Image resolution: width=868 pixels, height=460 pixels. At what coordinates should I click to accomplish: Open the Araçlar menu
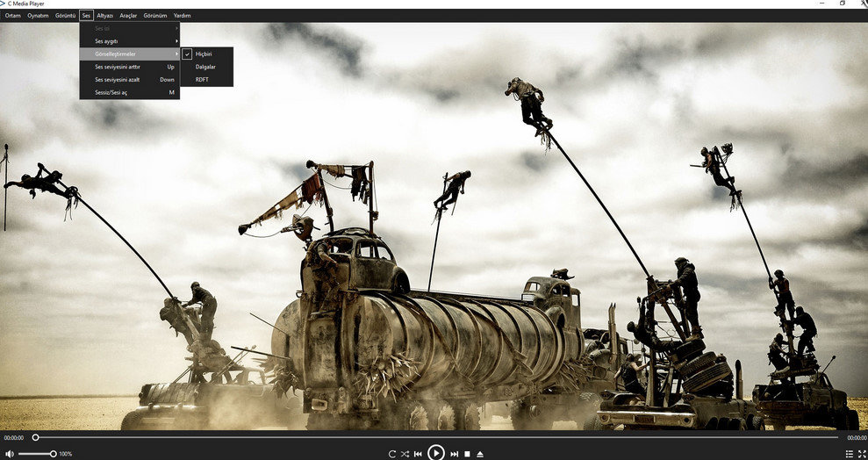[128, 16]
